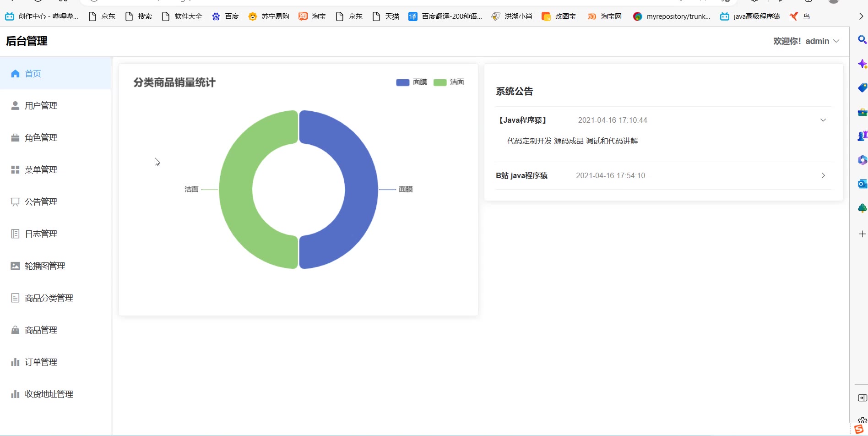Go to 首页 menu item

tap(55, 73)
